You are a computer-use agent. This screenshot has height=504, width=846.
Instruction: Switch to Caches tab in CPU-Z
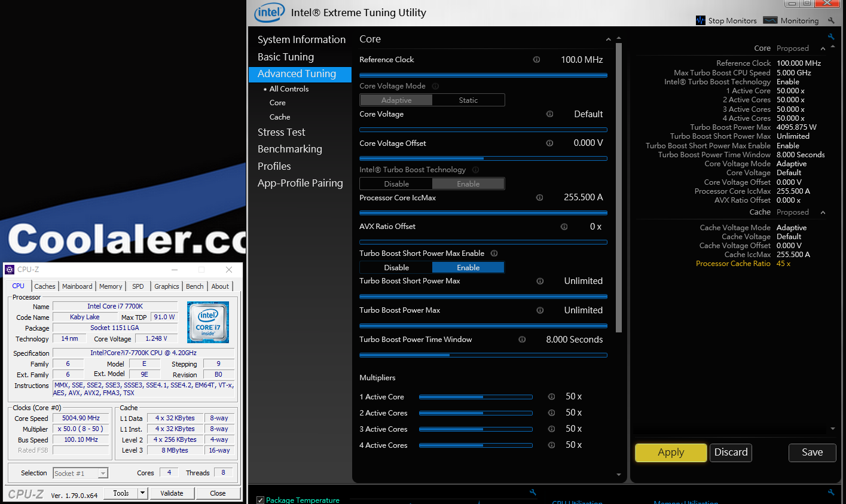[x=45, y=286]
